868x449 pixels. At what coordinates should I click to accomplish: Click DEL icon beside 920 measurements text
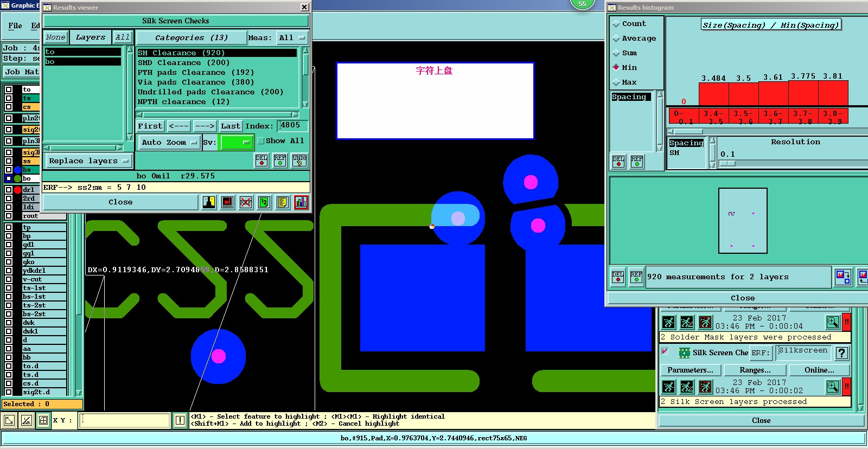point(618,277)
